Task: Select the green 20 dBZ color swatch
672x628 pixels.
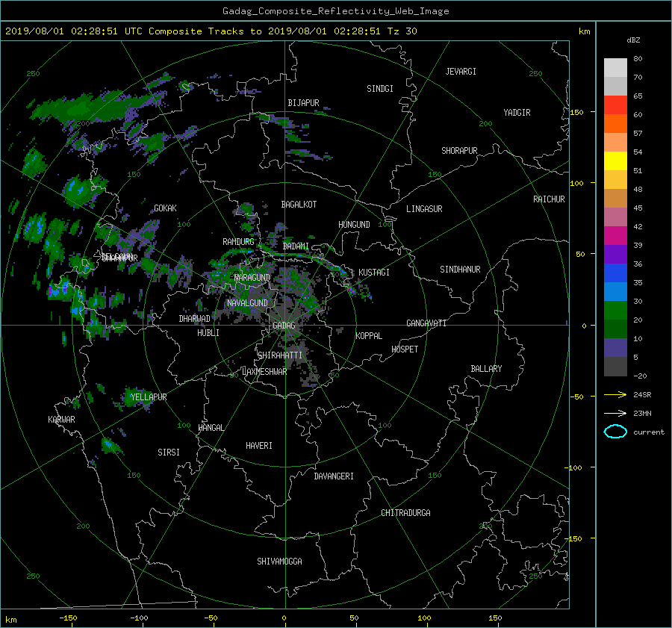Action: click(615, 310)
